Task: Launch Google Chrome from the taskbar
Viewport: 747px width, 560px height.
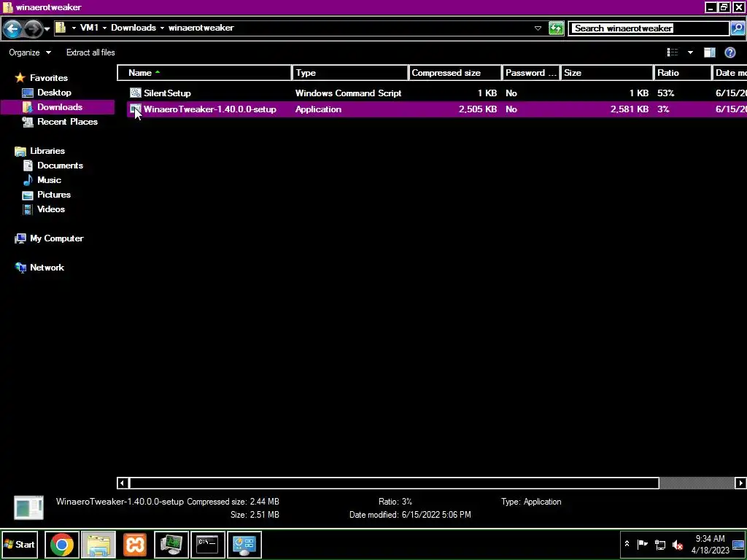Action: (62, 544)
